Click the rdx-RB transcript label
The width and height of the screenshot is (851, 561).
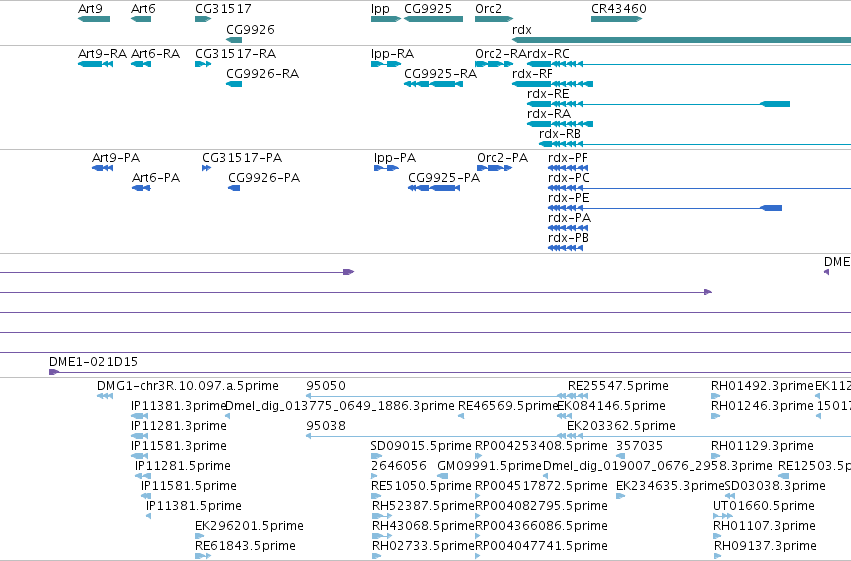coord(560,134)
